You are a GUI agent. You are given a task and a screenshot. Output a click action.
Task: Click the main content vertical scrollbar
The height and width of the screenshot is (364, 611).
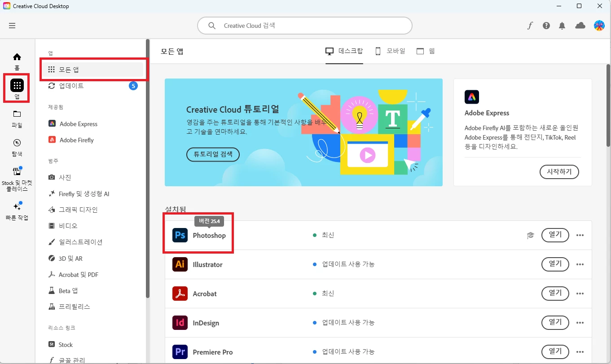[x=608, y=105]
